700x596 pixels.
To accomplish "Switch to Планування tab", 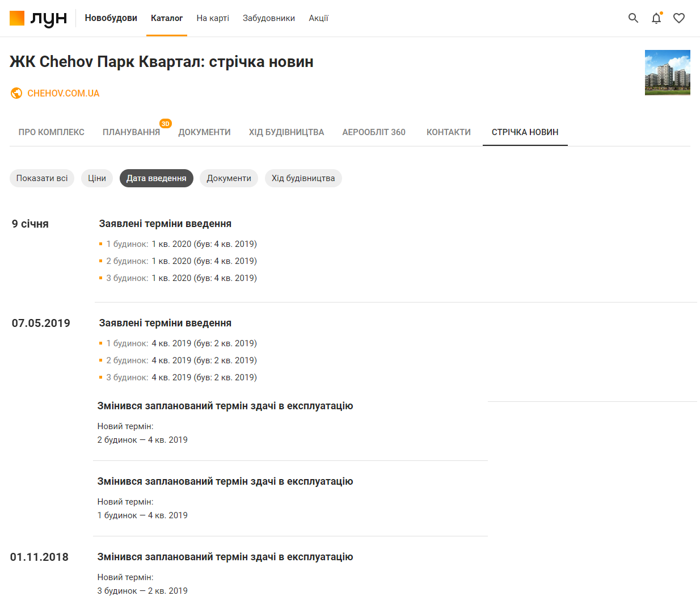I will click(132, 132).
